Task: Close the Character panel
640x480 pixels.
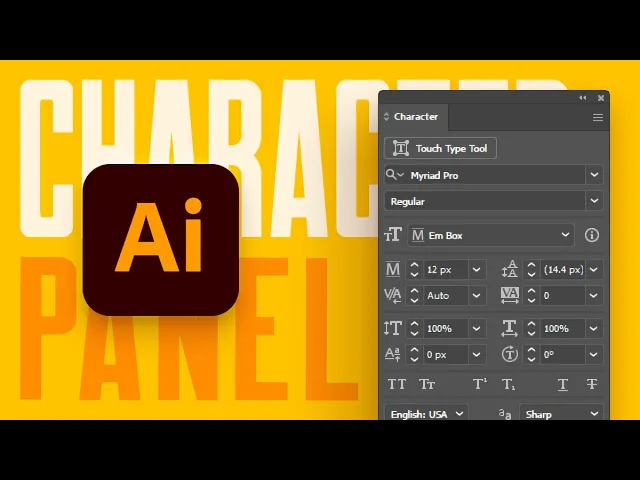Action: tap(601, 98)
